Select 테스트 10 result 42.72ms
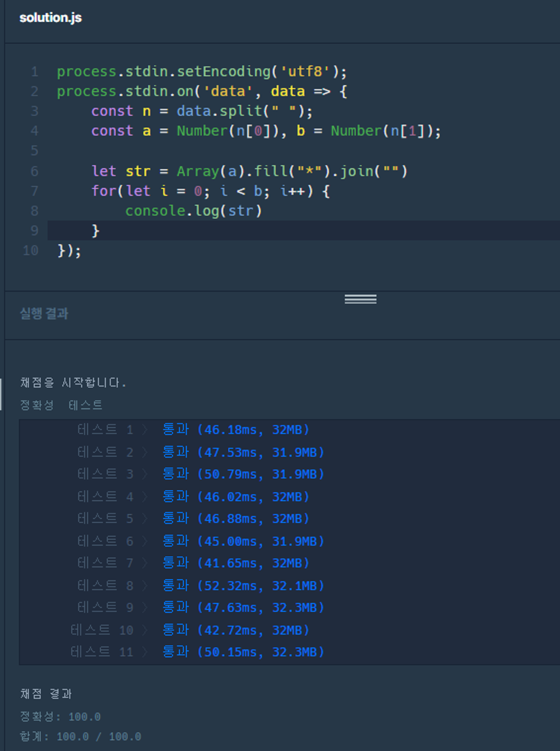The image size is (560, 751). (235, 630)
